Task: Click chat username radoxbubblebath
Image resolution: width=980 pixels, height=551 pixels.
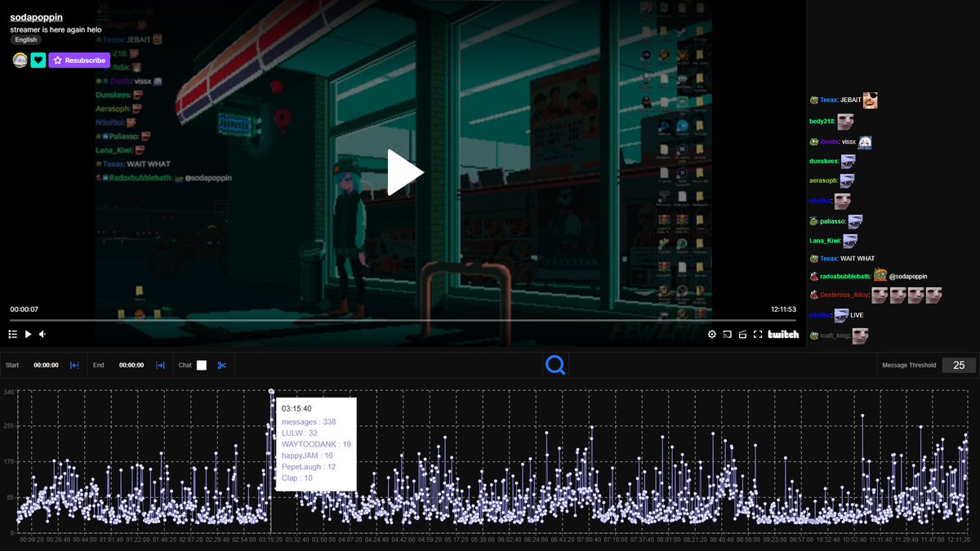Action: tap(845, 277)
